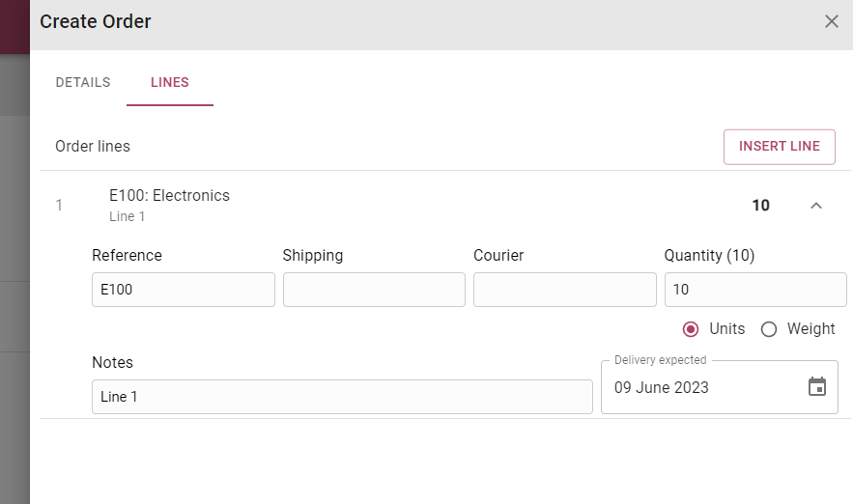Switch to the LINES tab
The height and width of the screenshot is (504, 853).
click(x=170, y=83)
